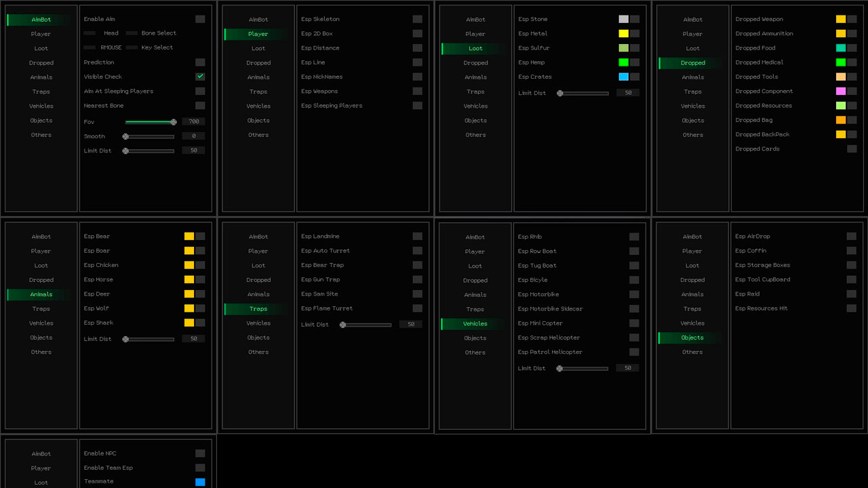Click the Esp Sulfur color swatch
Image resolution: width=868 pixels, height=488 pixels.
point(623,48)
